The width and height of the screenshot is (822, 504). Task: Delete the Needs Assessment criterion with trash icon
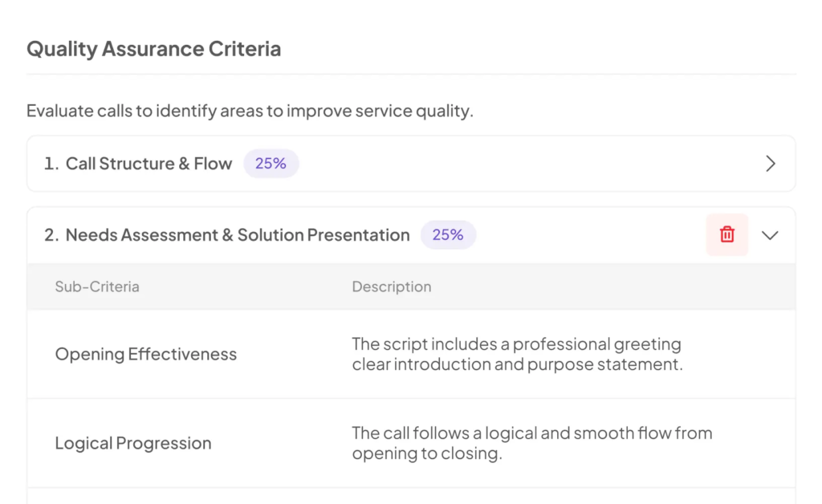click(x=726, y=234)
